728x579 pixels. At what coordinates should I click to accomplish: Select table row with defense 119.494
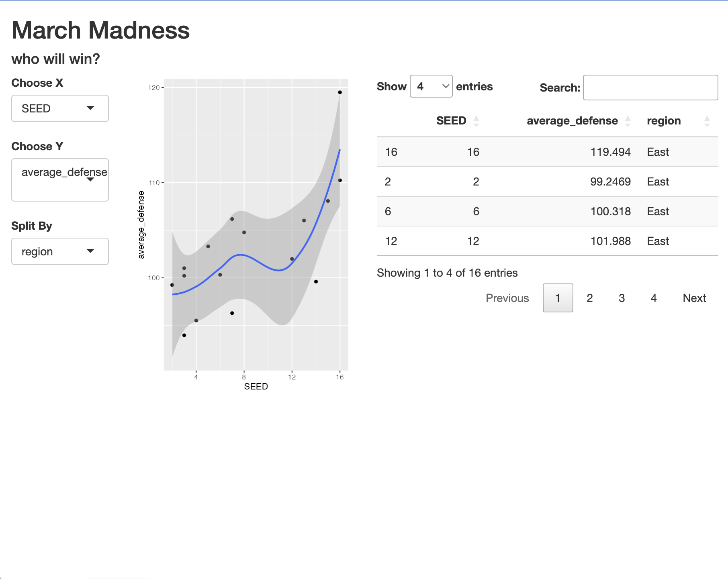click(x=547, y=152)
